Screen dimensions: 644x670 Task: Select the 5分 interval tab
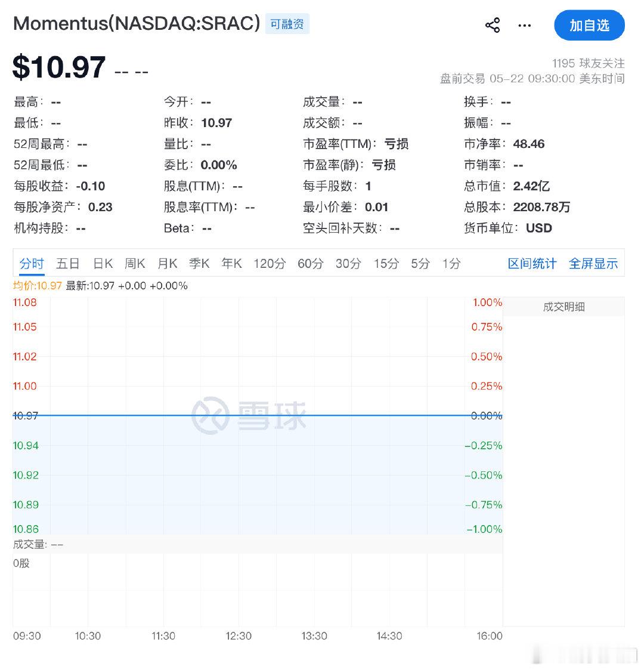(420, 264)
